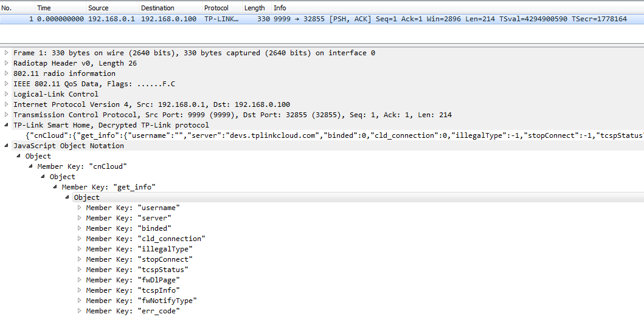The image size is (644, 317).
Task: Collapse the TP-Link Smart Home section
Action: tap(7, 125)
